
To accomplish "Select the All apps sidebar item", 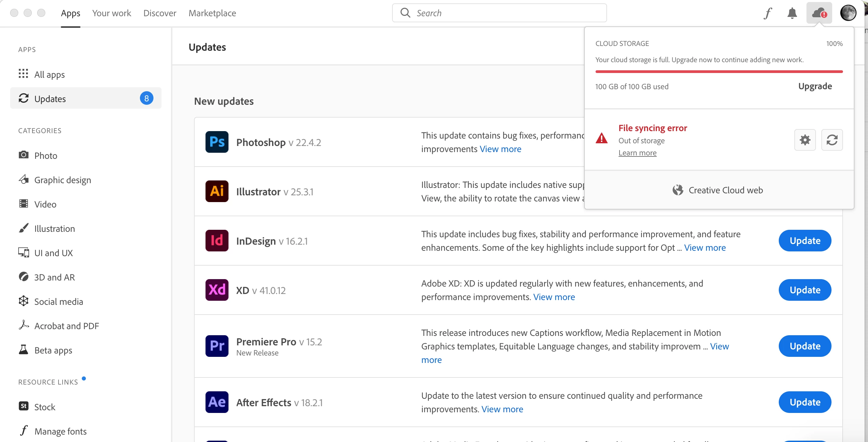I will click(x=49, y=74).
